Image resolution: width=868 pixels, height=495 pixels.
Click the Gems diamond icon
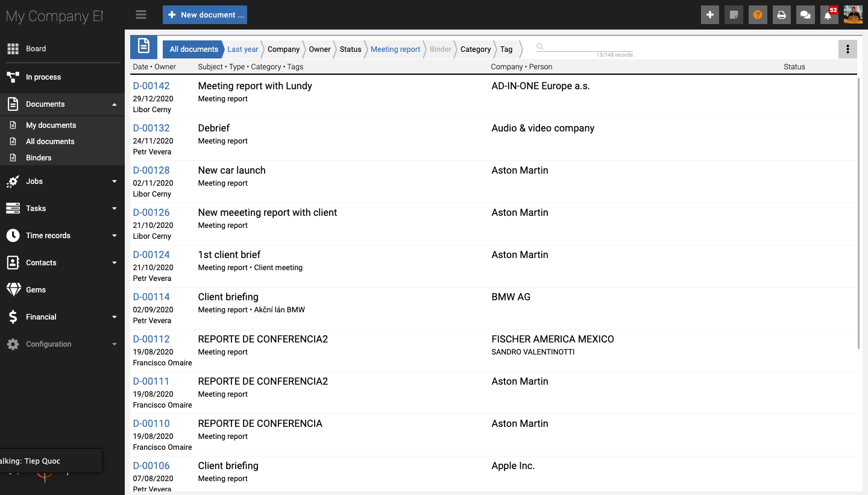pos(13,290)
